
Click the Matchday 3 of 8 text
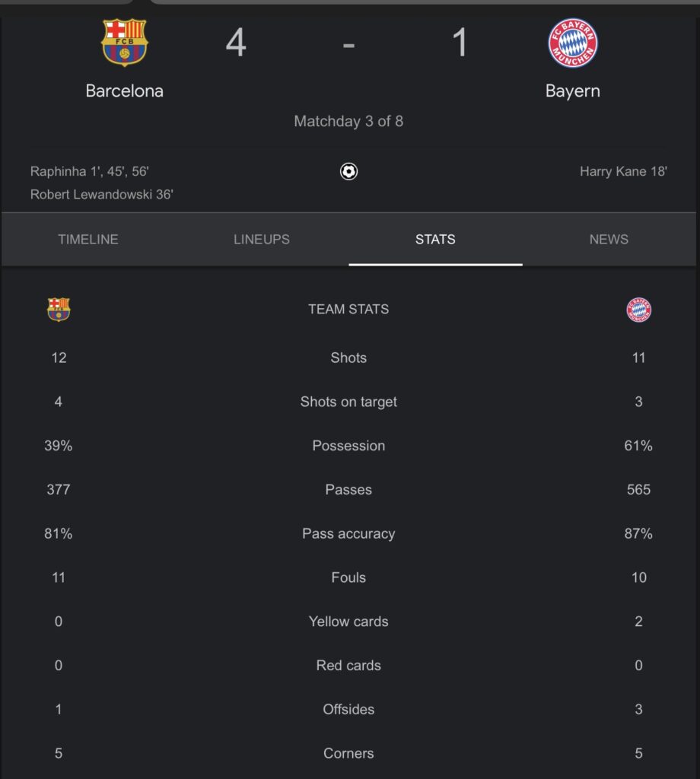pos(348,121)
